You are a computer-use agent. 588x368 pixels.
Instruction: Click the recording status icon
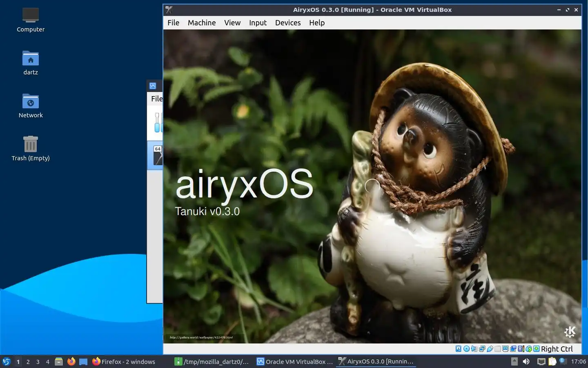pyautogui.click(x=513, y=349)
